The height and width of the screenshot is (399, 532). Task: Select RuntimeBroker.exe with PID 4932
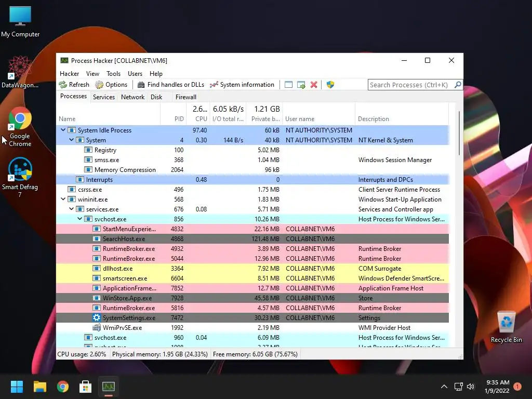[x=253, y=249]
